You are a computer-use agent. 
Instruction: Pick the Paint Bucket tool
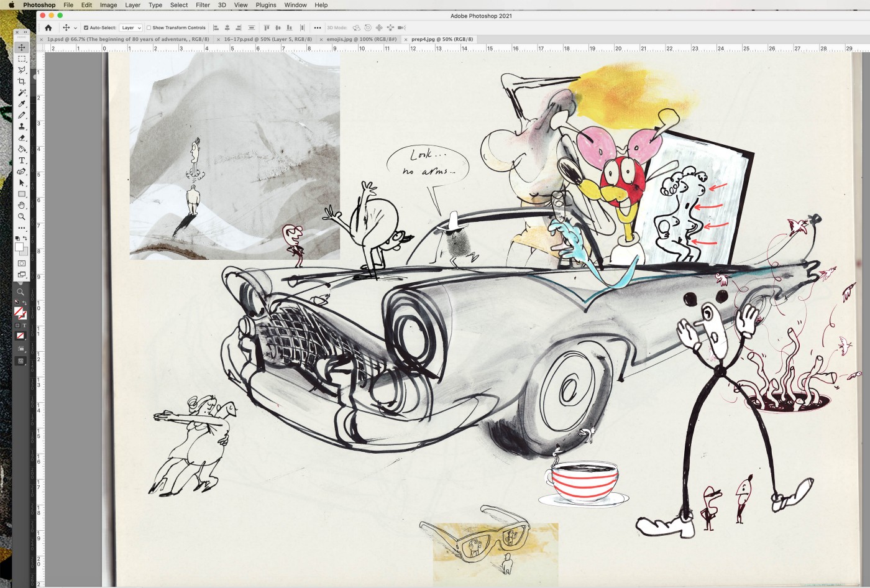(x=22, y=149)
